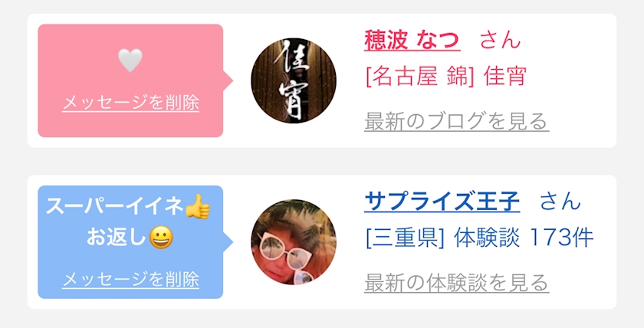644x328 pixels.
Task: Delete the message in the pink bubble
Action: tap(130, 103)
